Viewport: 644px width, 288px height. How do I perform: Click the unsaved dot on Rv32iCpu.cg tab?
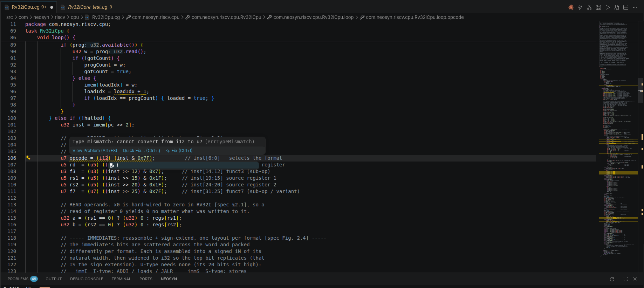tap(52, 7)
